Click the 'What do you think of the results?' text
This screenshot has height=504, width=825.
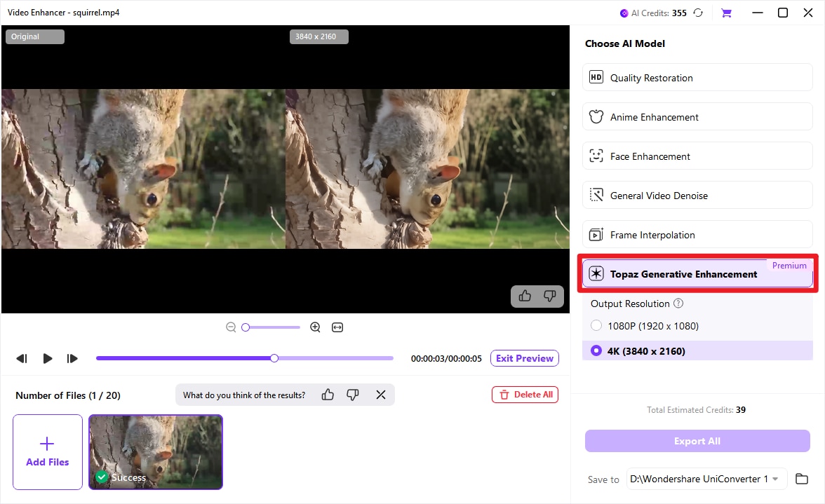[x=244, y=395]
